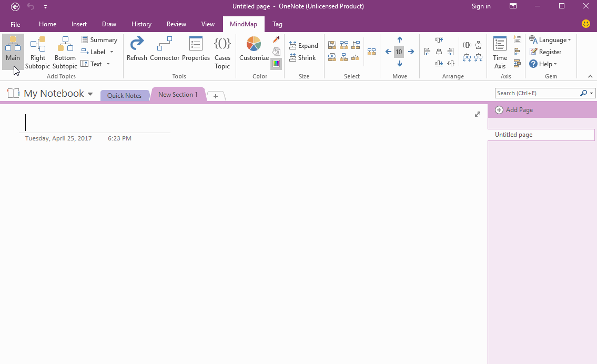
Task: Click the top-left icon right of Arrange divider
Action: coord(467,45)
